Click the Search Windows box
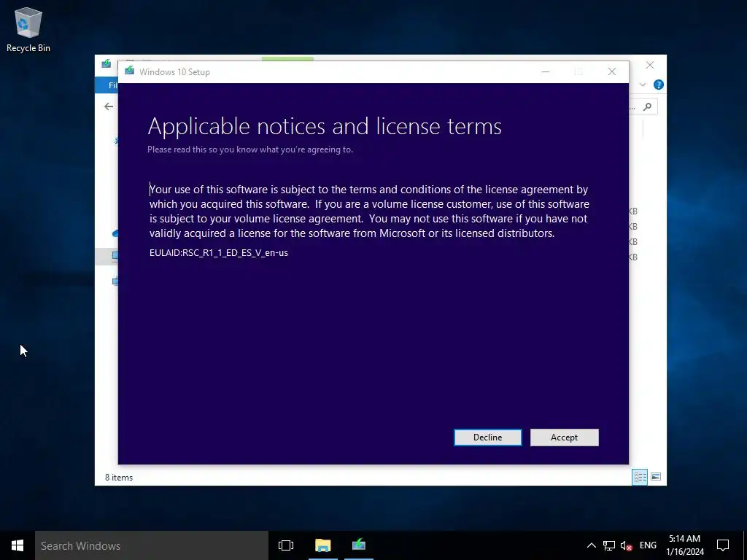This screenshot has width=747, height=560. (152, 545)
